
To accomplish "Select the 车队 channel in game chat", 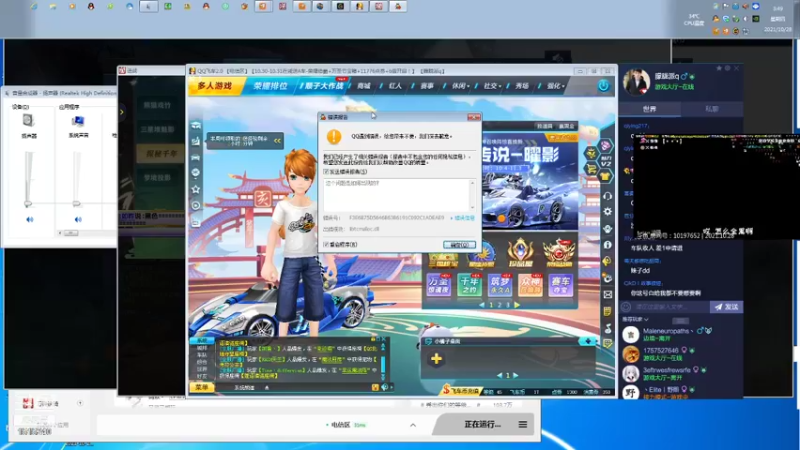I will tap(202, 355).
